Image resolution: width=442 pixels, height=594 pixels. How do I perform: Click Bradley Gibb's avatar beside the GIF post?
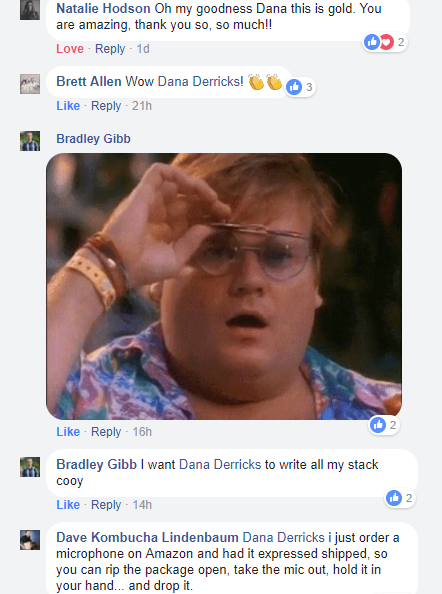tap(30, 141)
